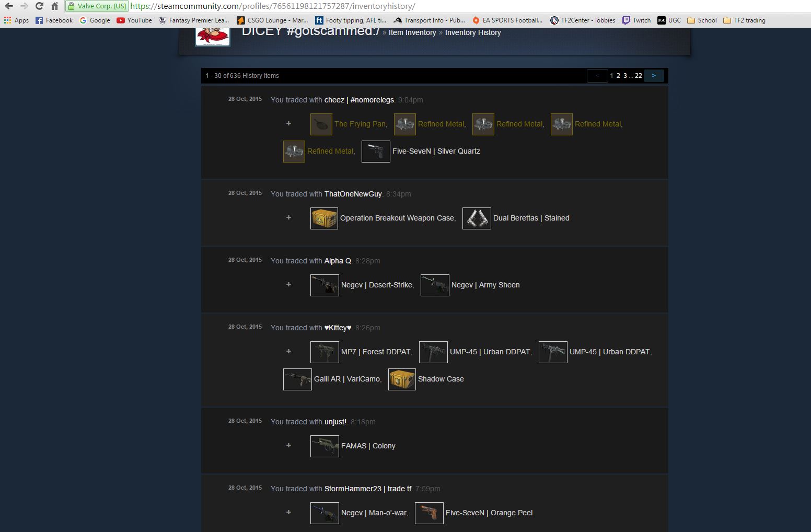Navigate to Item Inventory breadcrumb

(x=412, y=32)
